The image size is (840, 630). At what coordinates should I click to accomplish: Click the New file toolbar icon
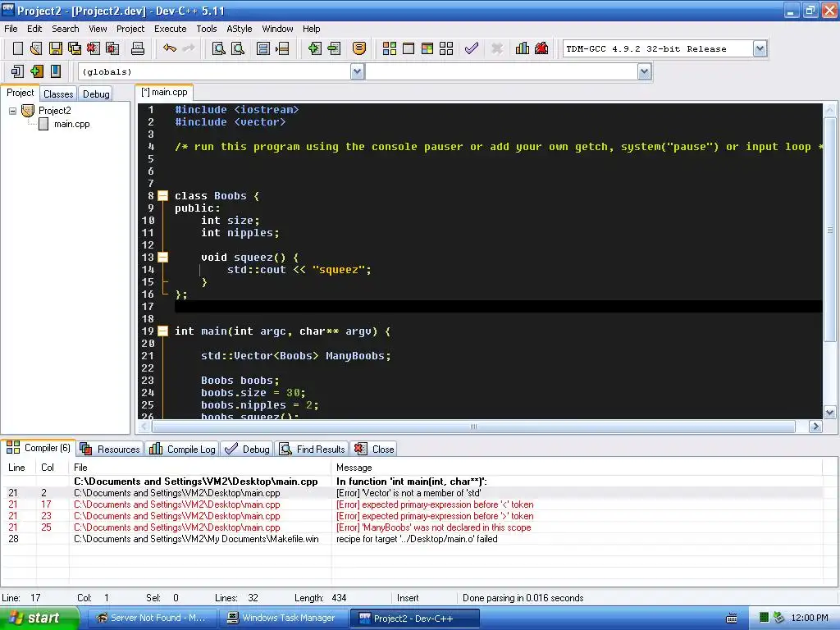click(x=18, y=48)
